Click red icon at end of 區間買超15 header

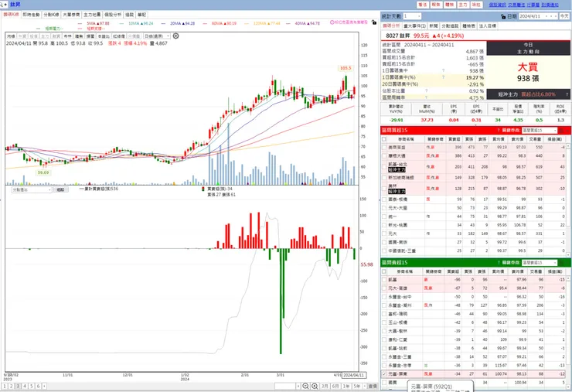pos(562,131)
